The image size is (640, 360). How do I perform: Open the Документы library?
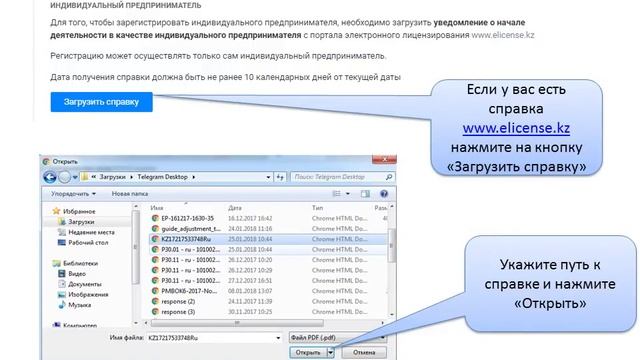pyautogui.click(x=80, y=284)
